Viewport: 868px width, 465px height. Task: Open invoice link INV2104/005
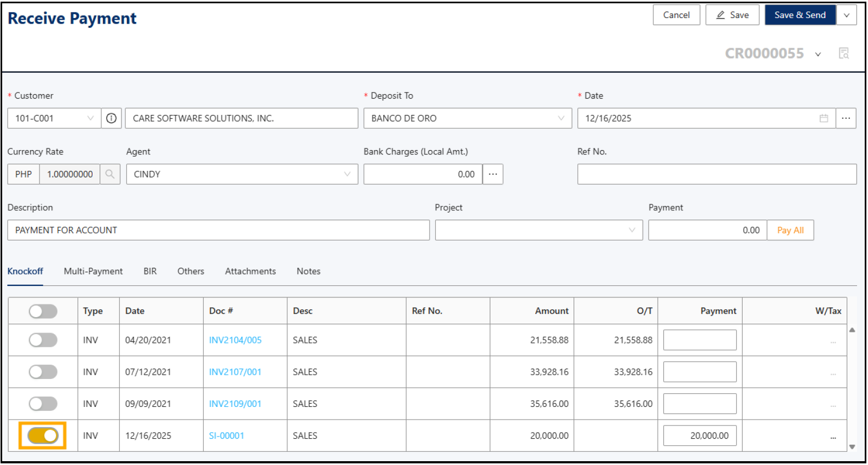coord(235,340)
